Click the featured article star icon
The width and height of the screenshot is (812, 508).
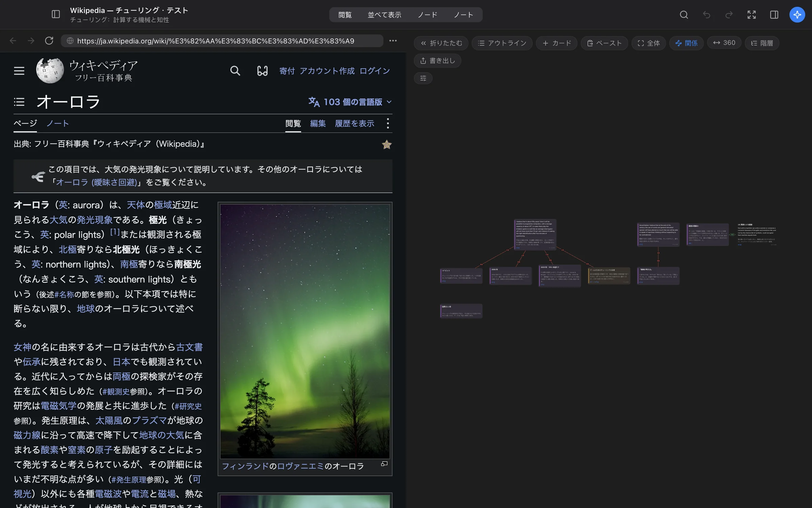387,145
